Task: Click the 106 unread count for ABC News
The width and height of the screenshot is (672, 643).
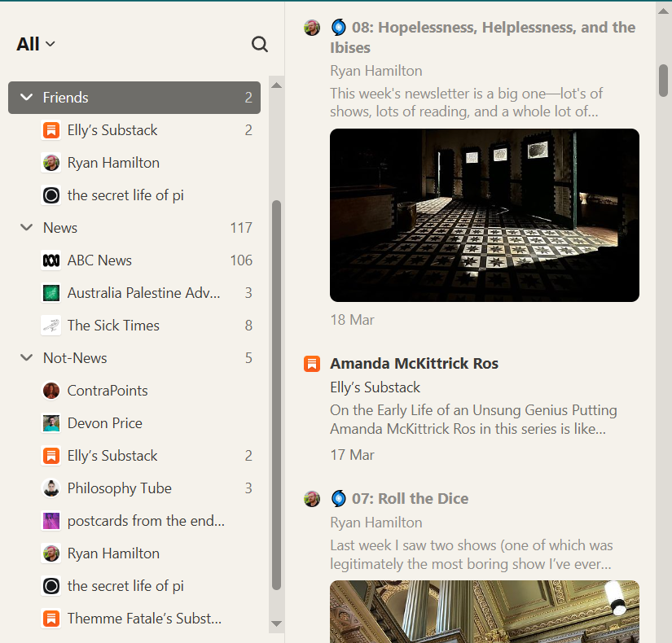Action: coord(241,260)
